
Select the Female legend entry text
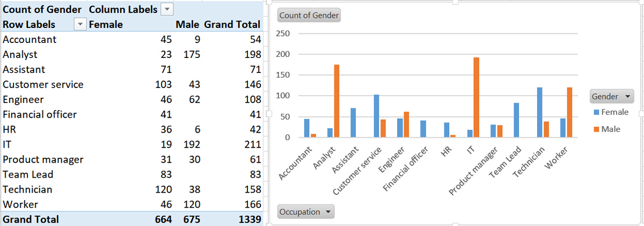[614, 112]
